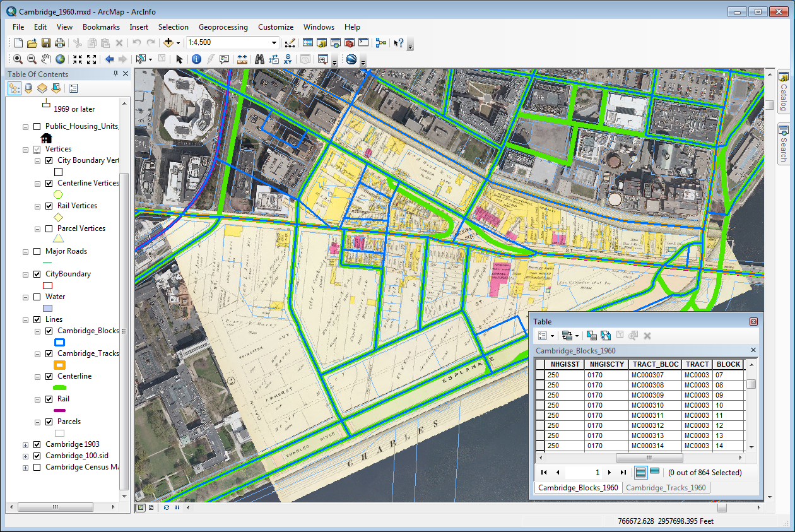Enable the Major Roads layer checkbox
Image resolution: width=795 pixels, height=532 pixels.
point(37,251)
